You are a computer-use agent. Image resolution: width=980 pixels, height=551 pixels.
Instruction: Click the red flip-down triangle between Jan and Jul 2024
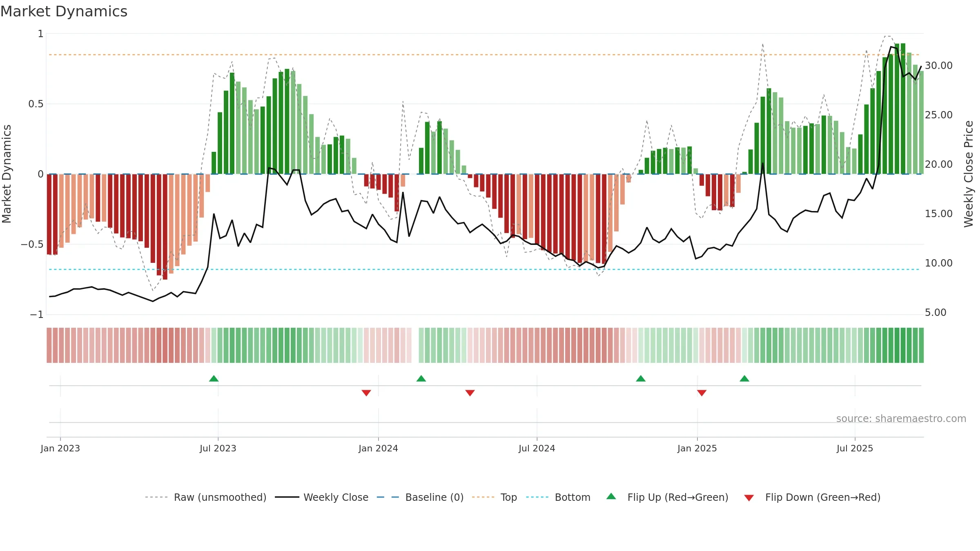[470, 393]
